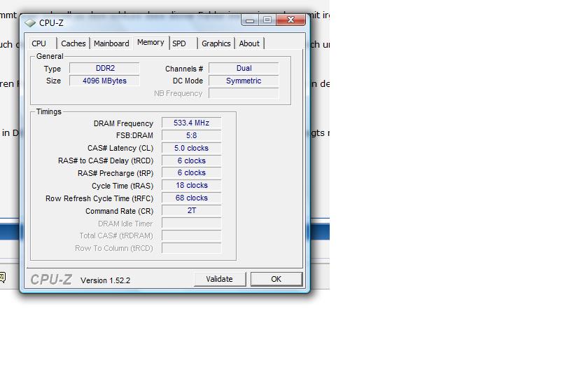
Task: Click the disabled maximize button
Action: tap(267, 20)
